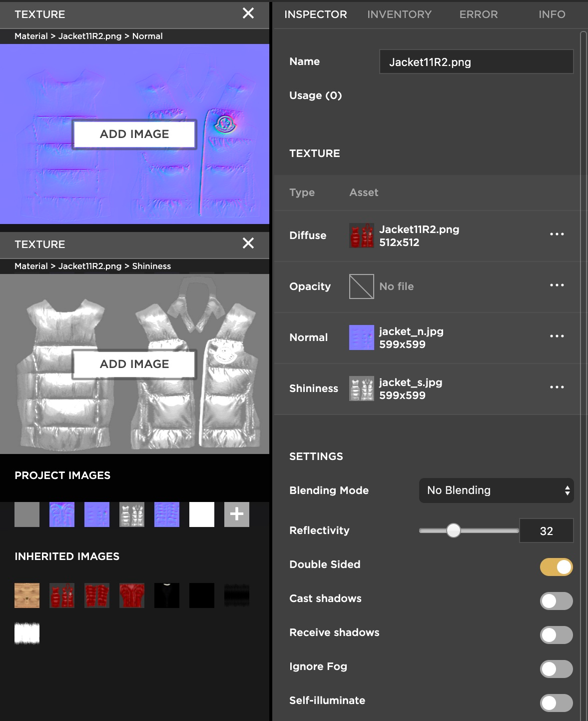588x721 pixels.
Task: Select the gray project image swatch
Action: tap(27, 514)
